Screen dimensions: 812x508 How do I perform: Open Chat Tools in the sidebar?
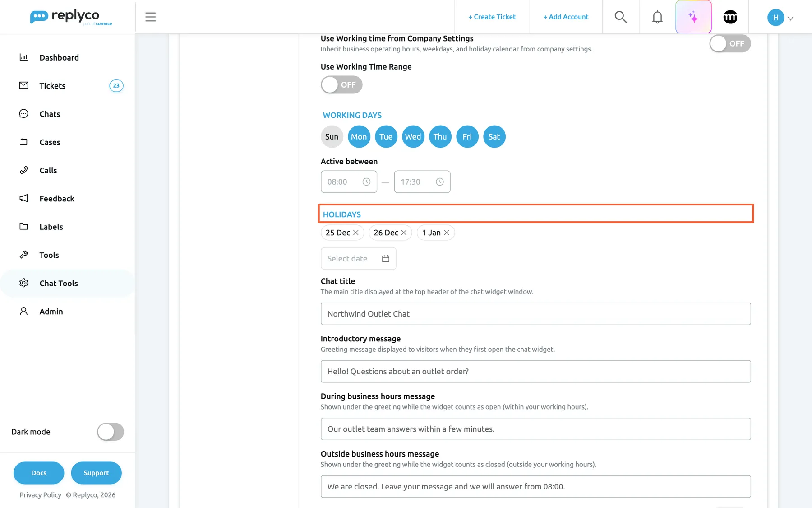click(x=68, y=283)
